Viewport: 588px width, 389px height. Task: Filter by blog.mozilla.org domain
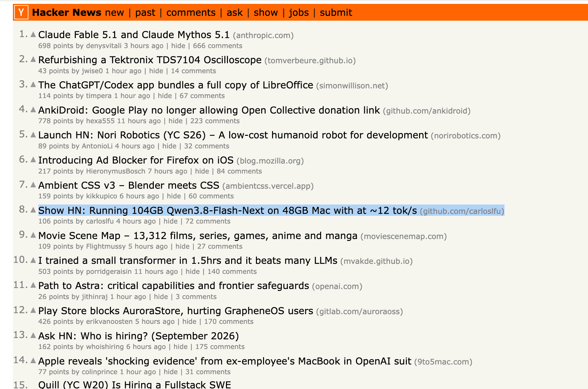[270, 161]
